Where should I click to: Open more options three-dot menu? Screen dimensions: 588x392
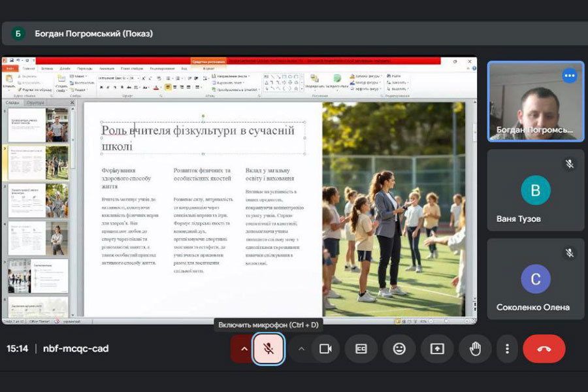[507, 349]
